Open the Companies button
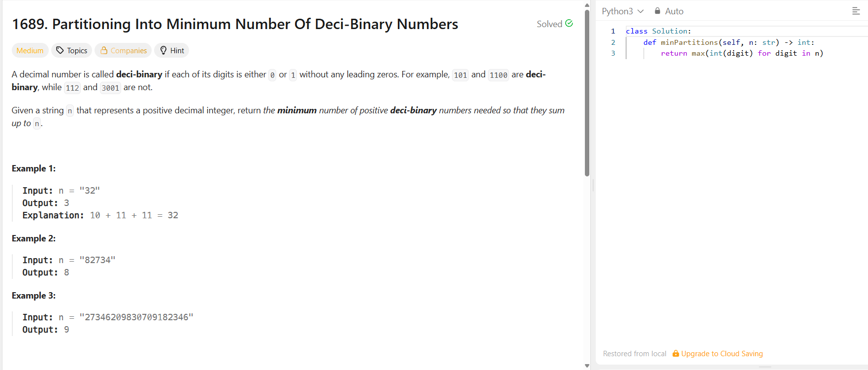868x370 pixels. (123, 50)
